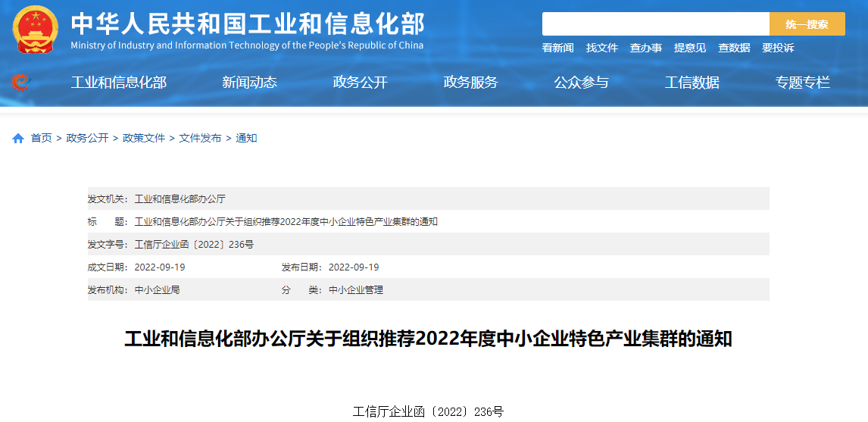Screen dimensions: 868x422
Task: Open the 工业和信息化部 navigation menu
Action: tap(118, 83)
